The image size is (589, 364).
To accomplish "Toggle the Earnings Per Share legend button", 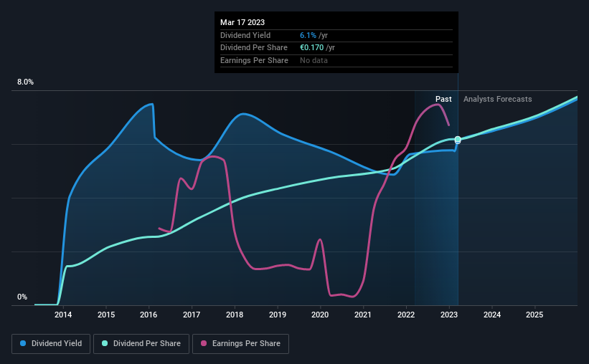I will pos(240,344).
